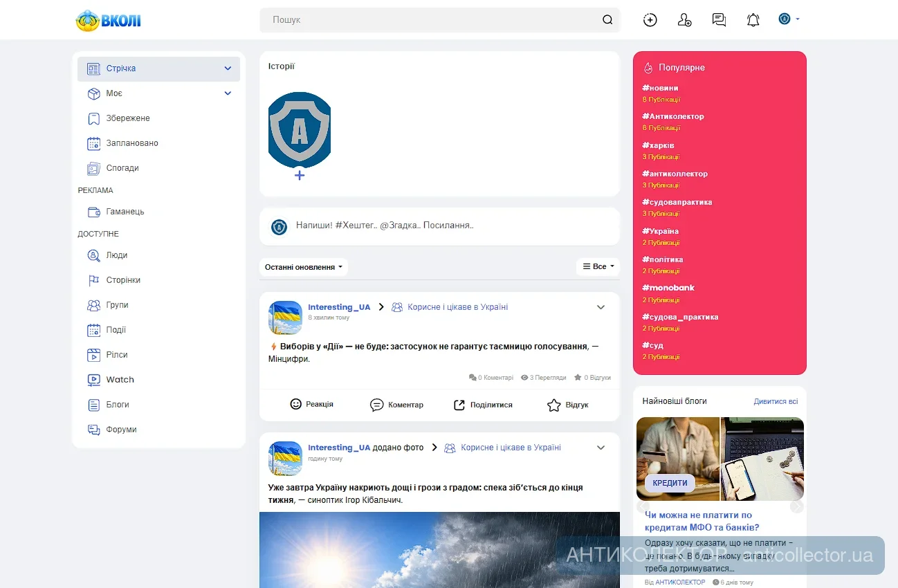Open the #судова_практика hashtag

(680, 317)
